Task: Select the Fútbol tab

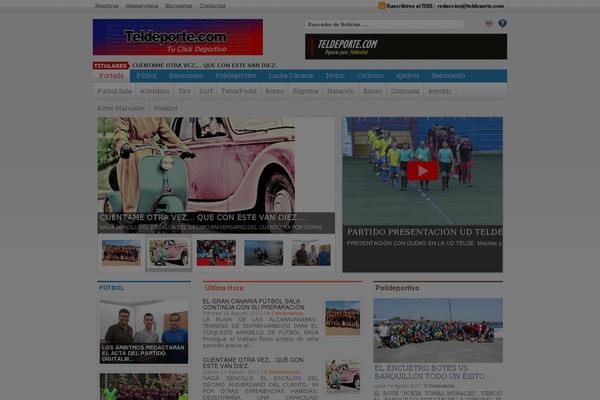Action: pyautogui.click(x=146, y=76)
